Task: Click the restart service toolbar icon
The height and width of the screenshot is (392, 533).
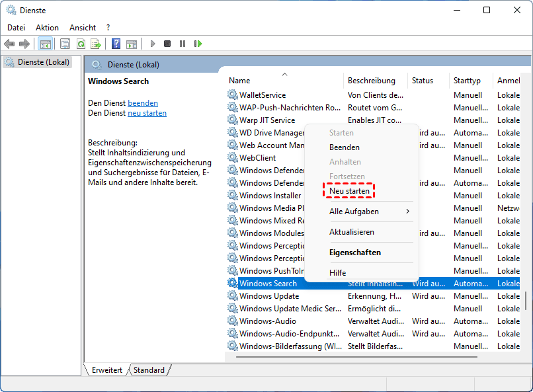Action: pyautogui.click(x=198, y=44)
